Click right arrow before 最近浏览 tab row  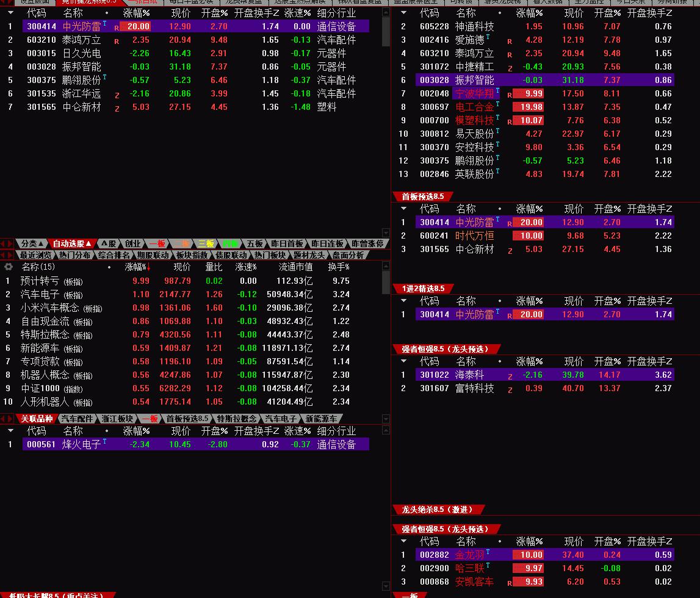click(10, 255)
